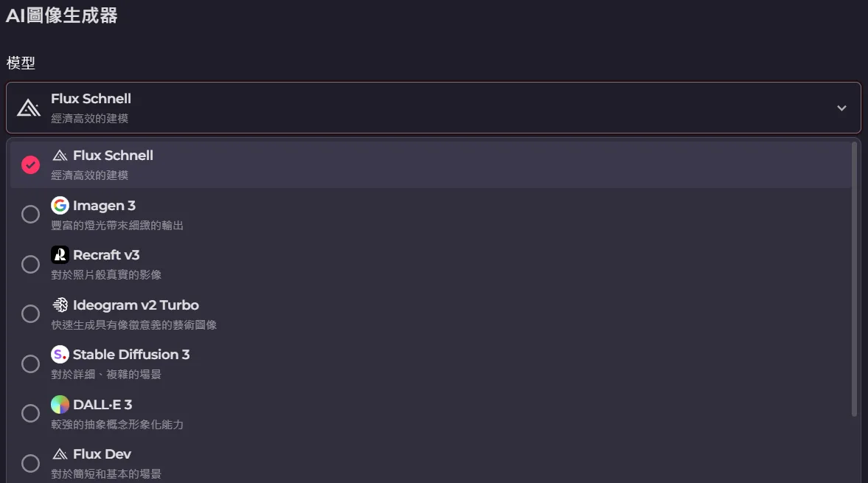Select the Recraft v3 radio button
This screenshot has width=868, height=483.
coord(30,264)
